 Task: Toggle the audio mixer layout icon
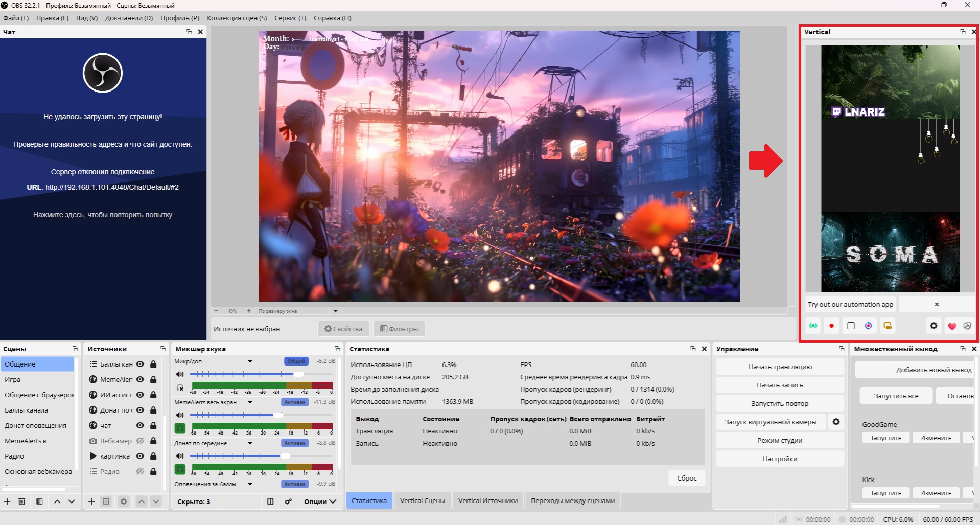(270, 501)
